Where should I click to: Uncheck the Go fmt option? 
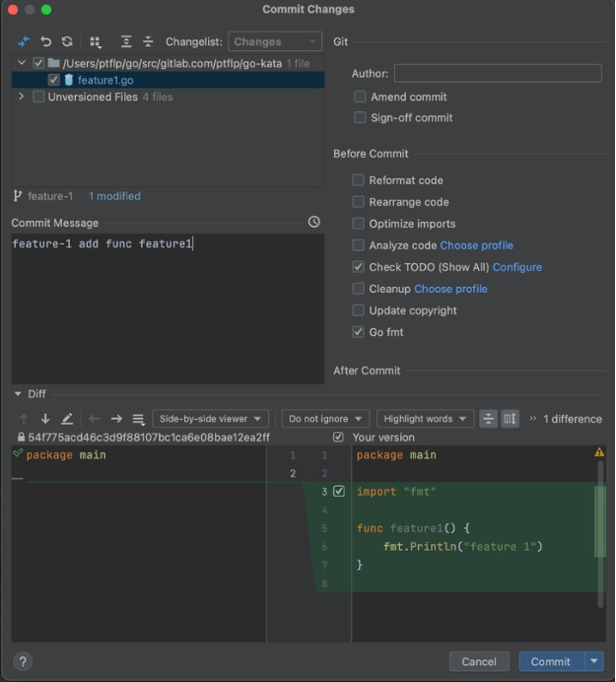(359, 332)
